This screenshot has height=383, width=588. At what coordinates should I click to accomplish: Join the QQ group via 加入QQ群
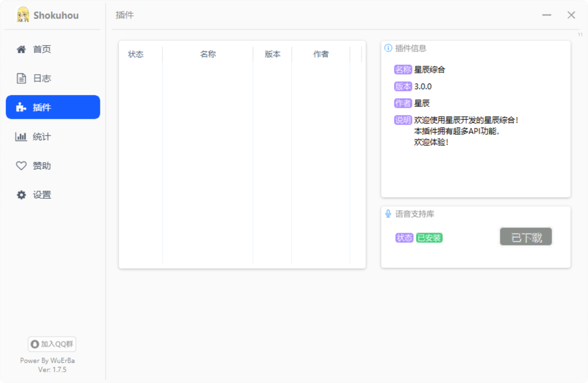[52, 344]
